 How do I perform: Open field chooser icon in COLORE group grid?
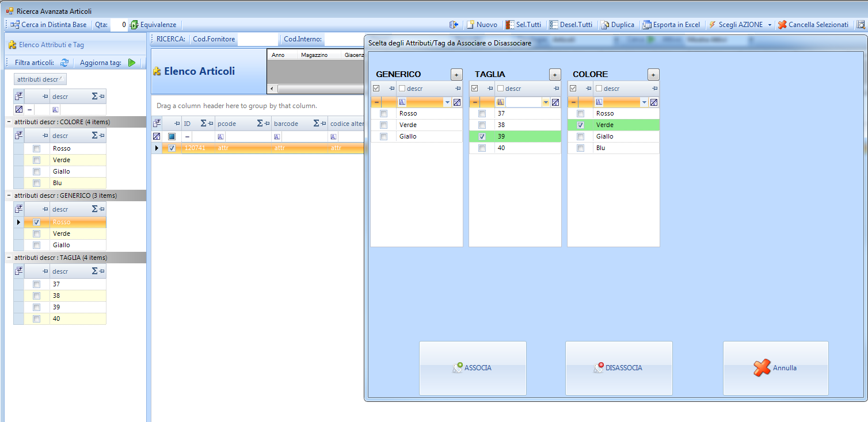pos(18,136)
